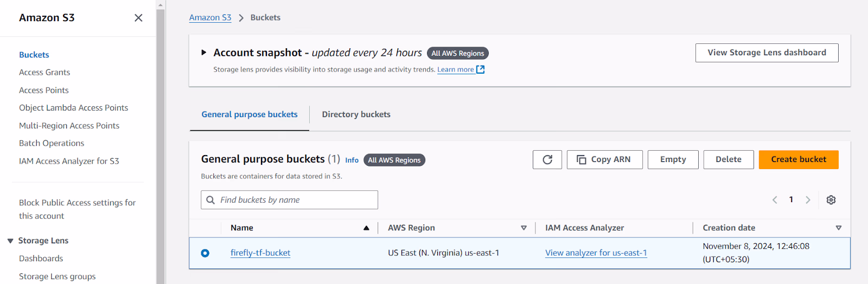
Task: Select the firefly-tf-bucket radio button
Action: [x=205, y=253]
